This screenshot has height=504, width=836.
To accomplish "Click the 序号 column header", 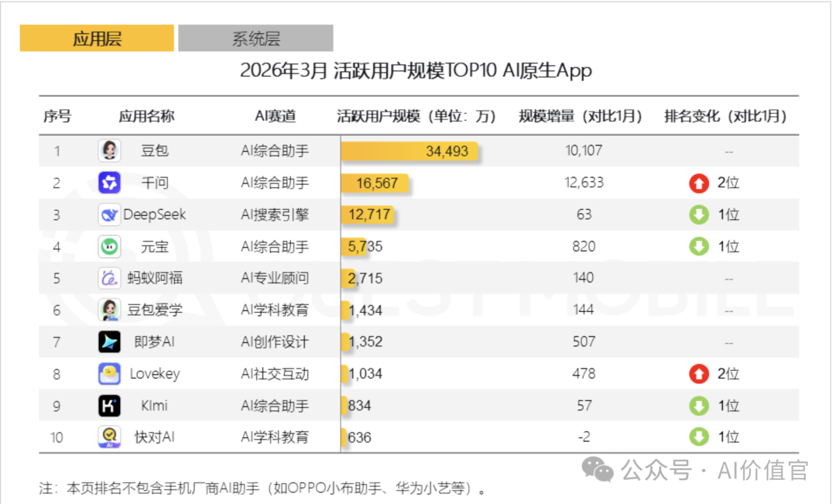I will pyautogui.click(x=57, y=115).
